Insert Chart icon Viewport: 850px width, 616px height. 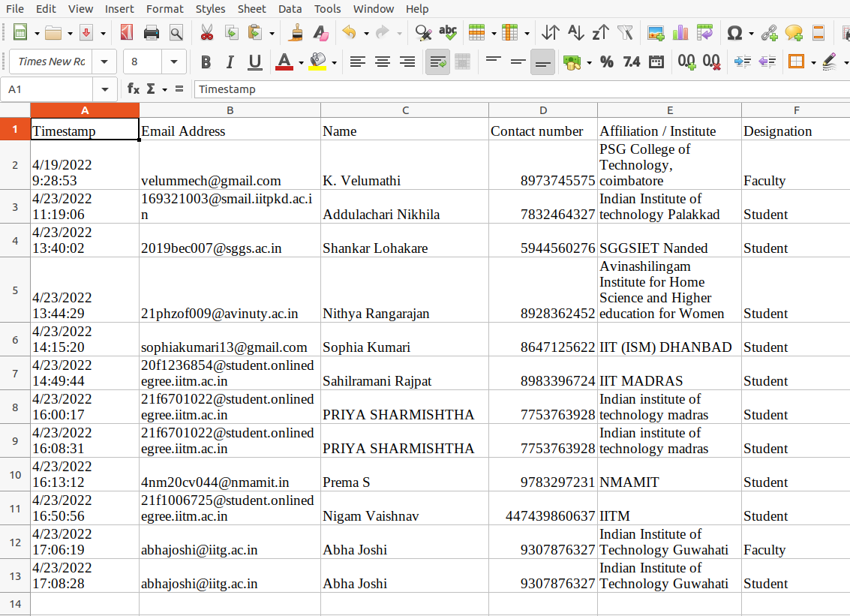pos(680,32)
